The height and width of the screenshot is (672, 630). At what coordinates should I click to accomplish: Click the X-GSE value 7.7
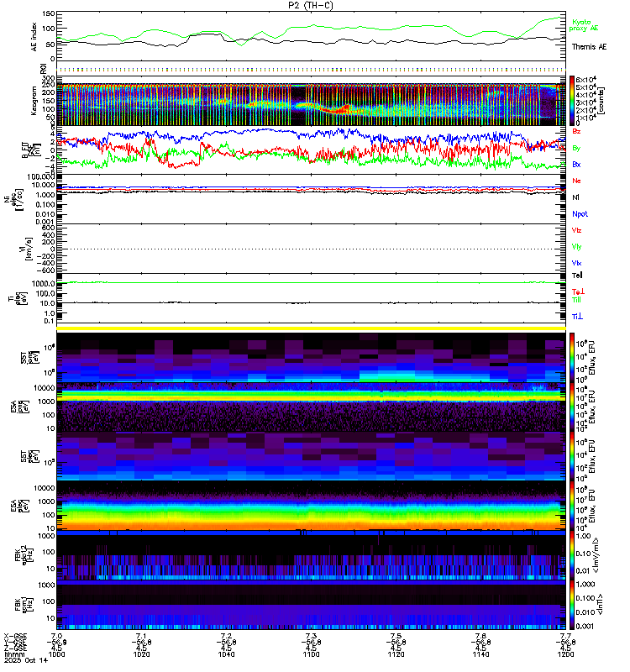click(565, 636)
